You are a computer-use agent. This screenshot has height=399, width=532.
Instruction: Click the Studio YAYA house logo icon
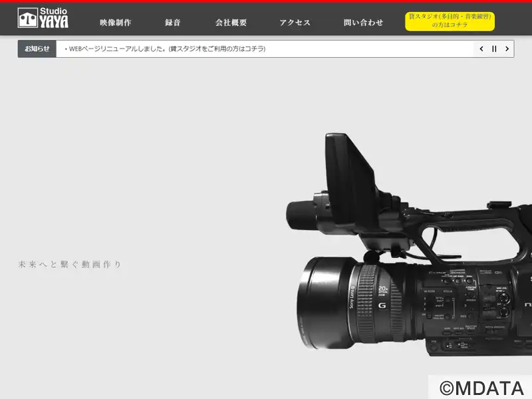pos(27,18)
